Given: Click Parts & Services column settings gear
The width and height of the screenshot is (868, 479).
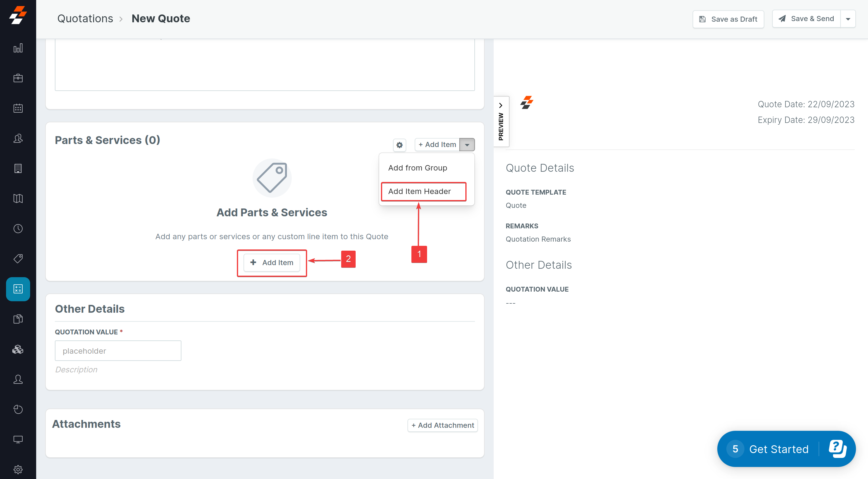Looking at the screenshot, I should tap(399, 145).
